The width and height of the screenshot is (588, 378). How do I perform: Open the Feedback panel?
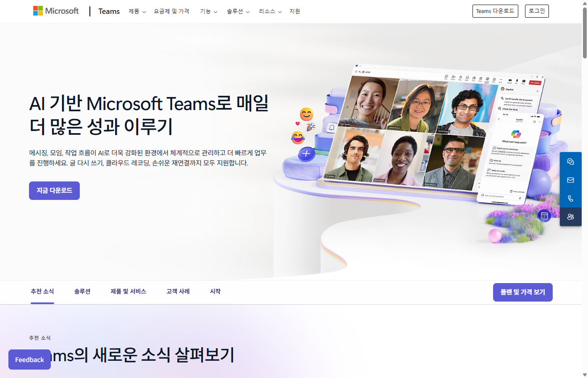click(x=29, y=360)
